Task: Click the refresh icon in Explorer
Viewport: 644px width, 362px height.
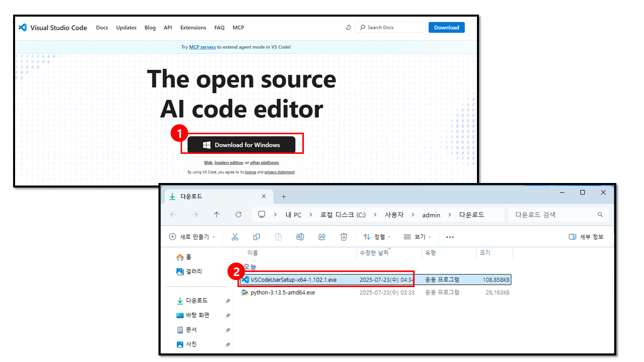Action: tap(238, 215)
